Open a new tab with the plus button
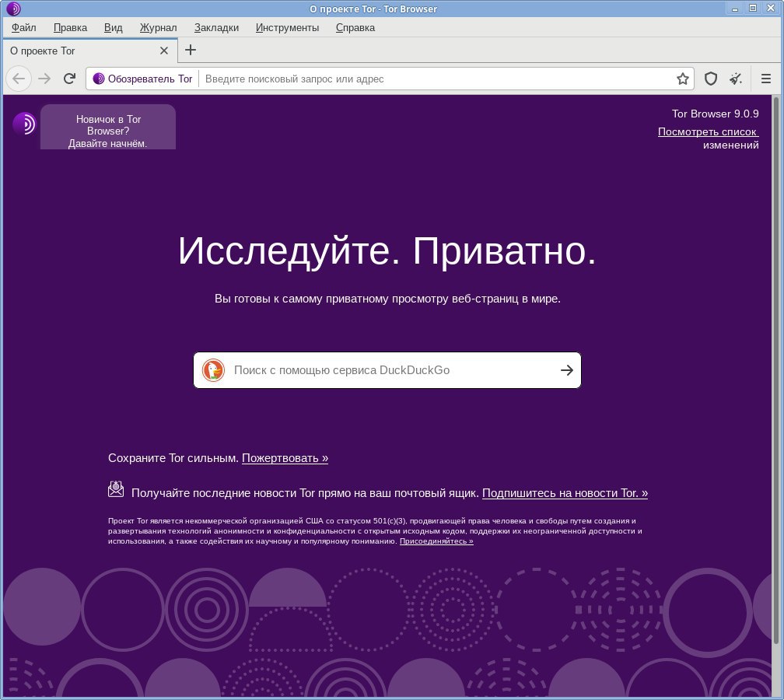 tap(191, 50)
